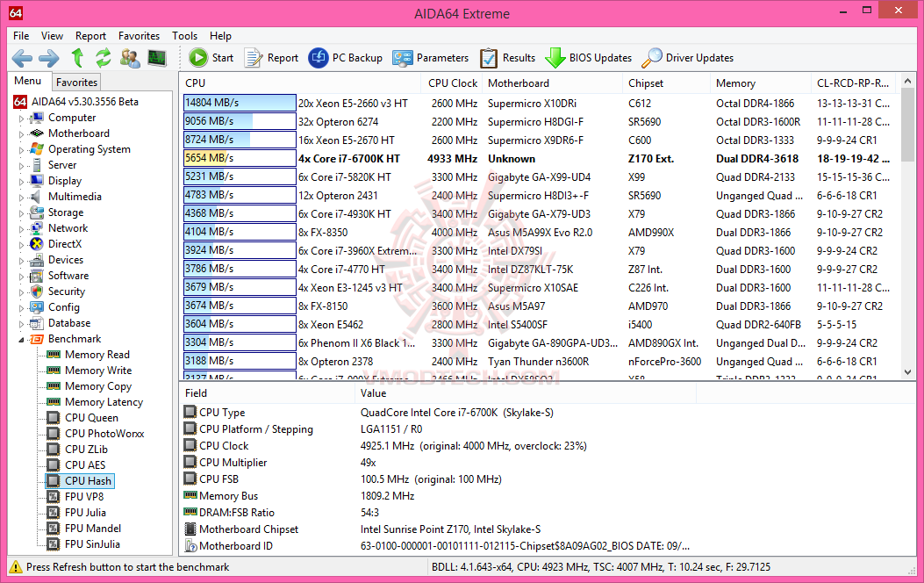
Task: Select the Software icon in tree
Action: tap(37, 276)
